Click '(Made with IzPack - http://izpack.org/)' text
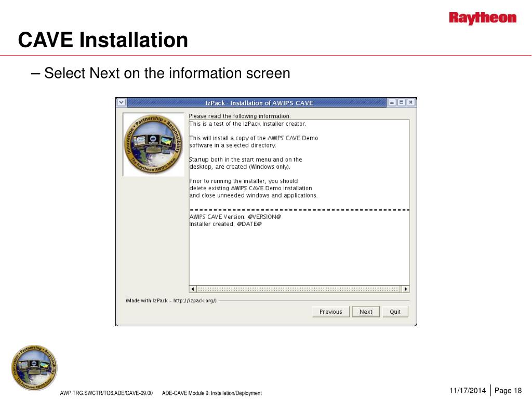532x399 pixels. pyautogui.click(x=171, y=301)
